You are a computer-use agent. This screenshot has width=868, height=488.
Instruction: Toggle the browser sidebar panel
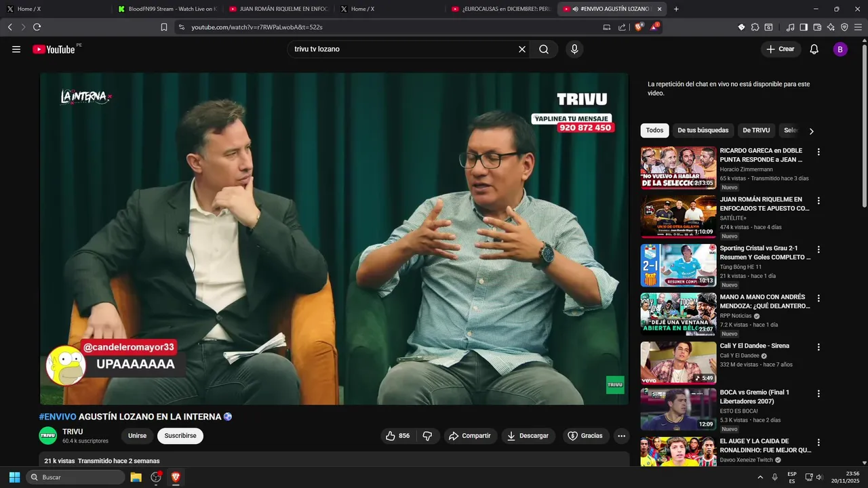pyautogui.click(x=804, y=27)
